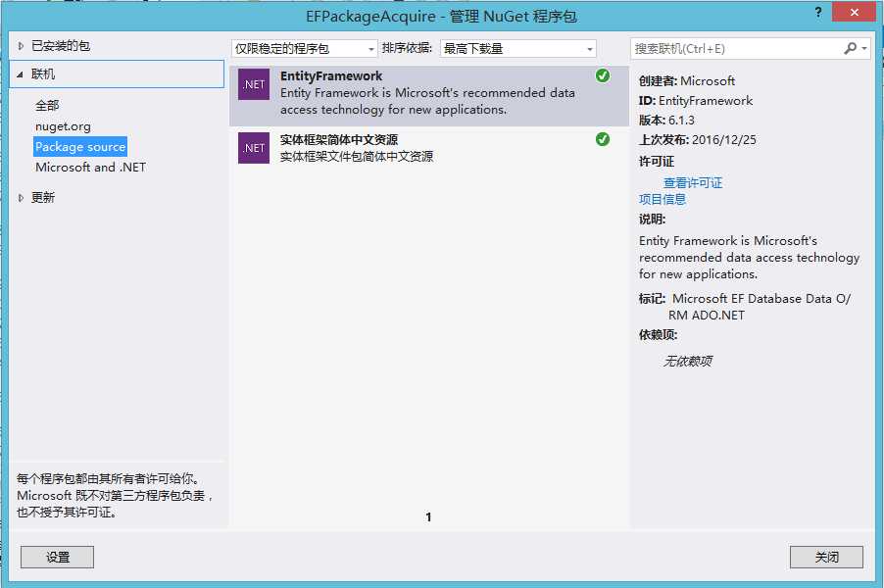Click the 设置 button
The height and width of the screenshot is (588, 884).
coord(58,557)
